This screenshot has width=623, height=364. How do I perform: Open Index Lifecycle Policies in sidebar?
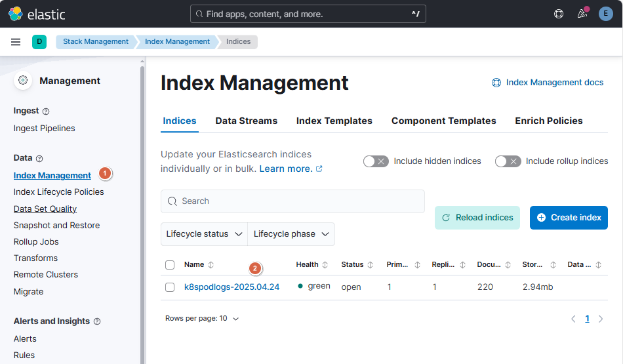coord(59,192)
